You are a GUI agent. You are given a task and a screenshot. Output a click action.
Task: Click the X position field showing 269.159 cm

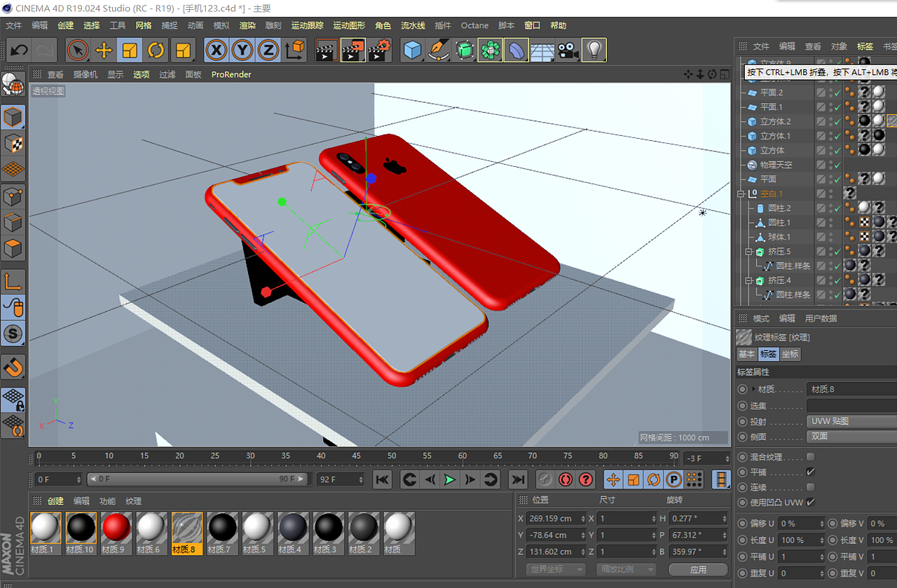click(x=554, y=519)
